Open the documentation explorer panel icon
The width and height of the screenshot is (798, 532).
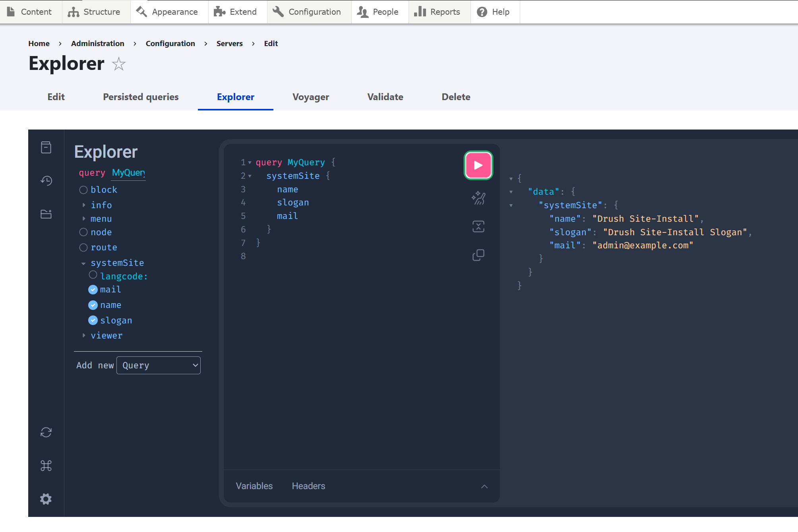click(46, 147)
